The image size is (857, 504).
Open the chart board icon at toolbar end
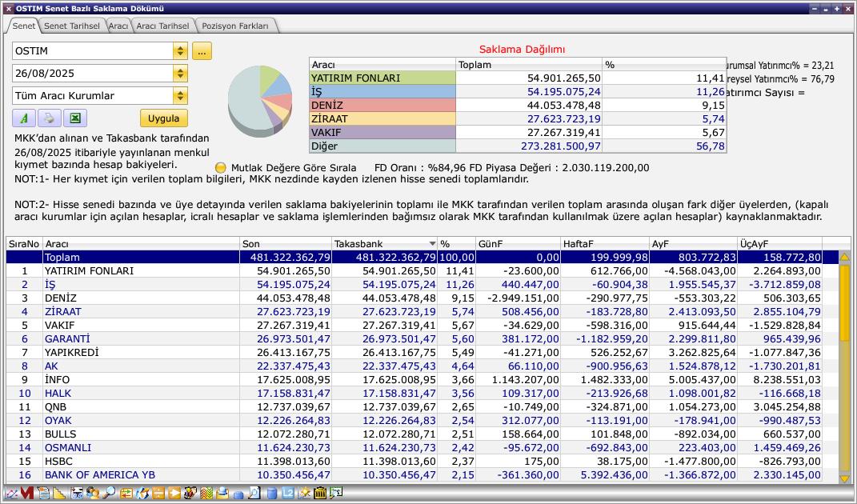(x=335, y=493)
